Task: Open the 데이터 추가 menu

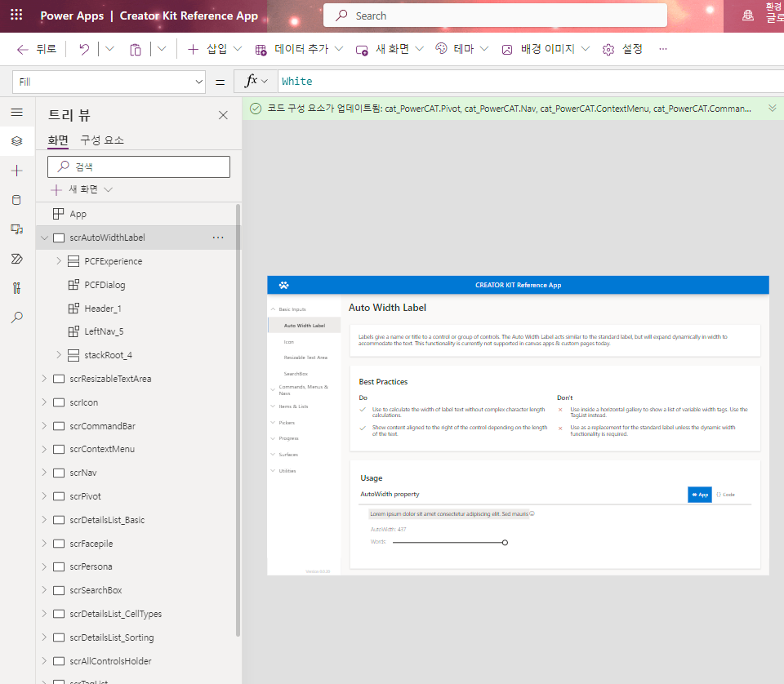Action: click(x=299, y=49)
